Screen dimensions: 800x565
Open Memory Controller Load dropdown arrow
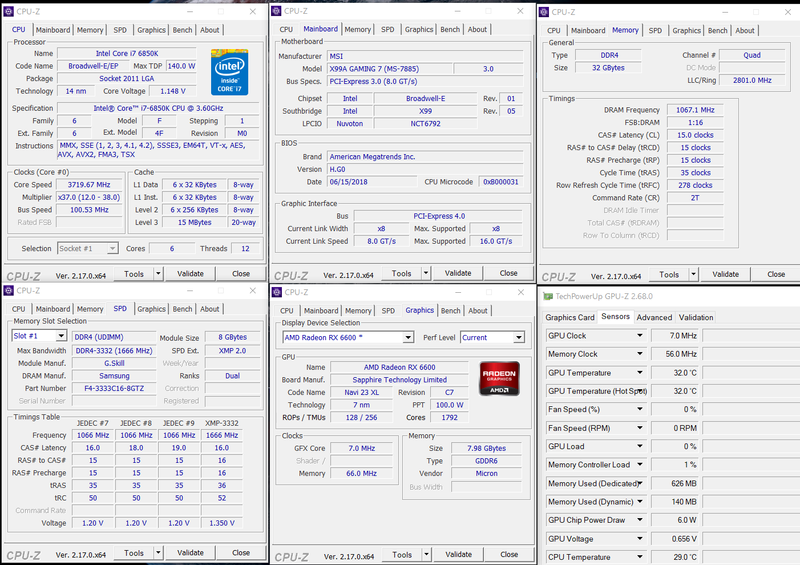[640, 464]
